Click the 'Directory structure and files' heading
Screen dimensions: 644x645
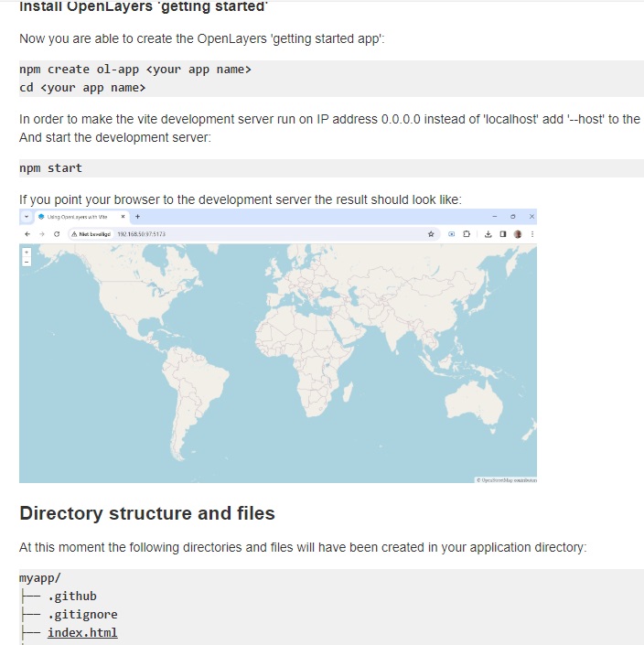(147, 513)
